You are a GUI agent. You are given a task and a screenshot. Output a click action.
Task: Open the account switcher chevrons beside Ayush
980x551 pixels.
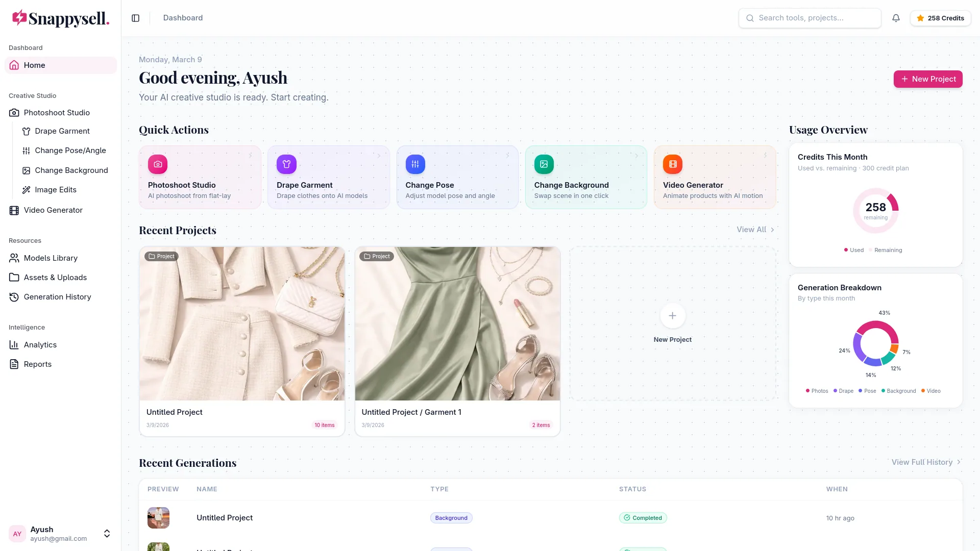107,534
